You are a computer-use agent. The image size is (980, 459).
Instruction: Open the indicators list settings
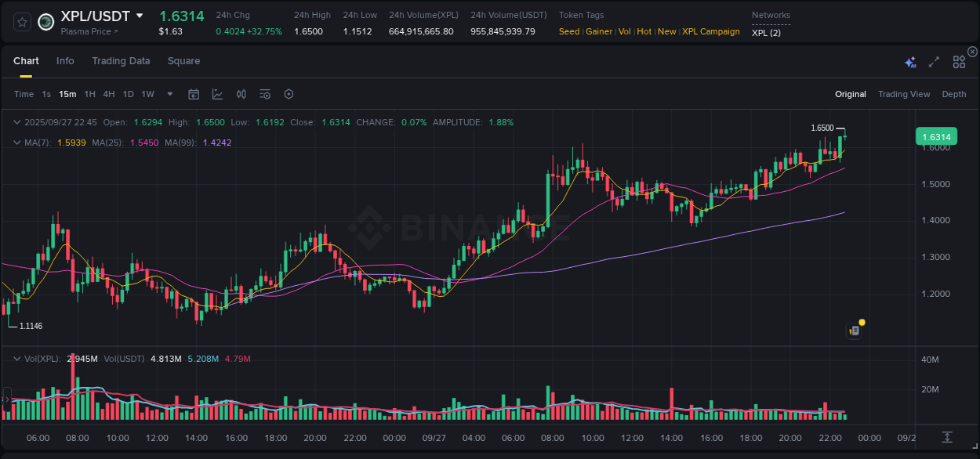pyautogui.click(x=265, y=94)
